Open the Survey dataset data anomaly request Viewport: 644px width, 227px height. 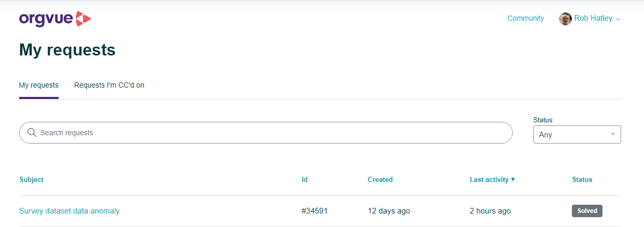point(70,211)
